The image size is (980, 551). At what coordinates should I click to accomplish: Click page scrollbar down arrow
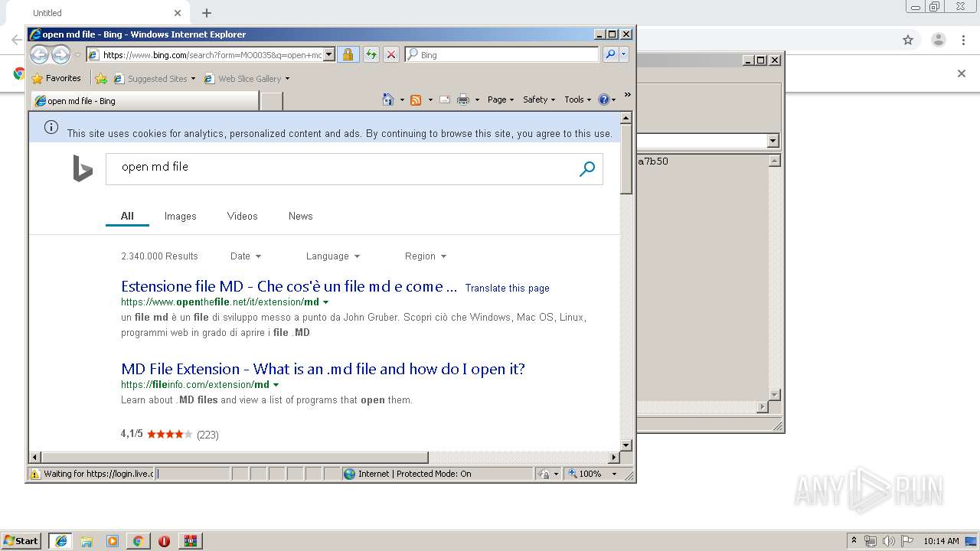pyautogui.click(x=626, y=445)
